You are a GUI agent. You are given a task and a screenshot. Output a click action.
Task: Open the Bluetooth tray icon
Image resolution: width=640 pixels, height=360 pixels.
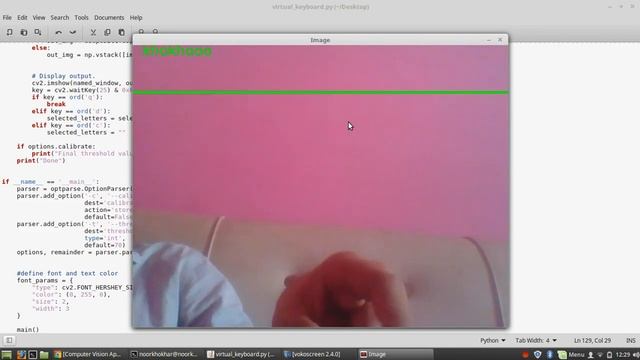click(550, 354)
